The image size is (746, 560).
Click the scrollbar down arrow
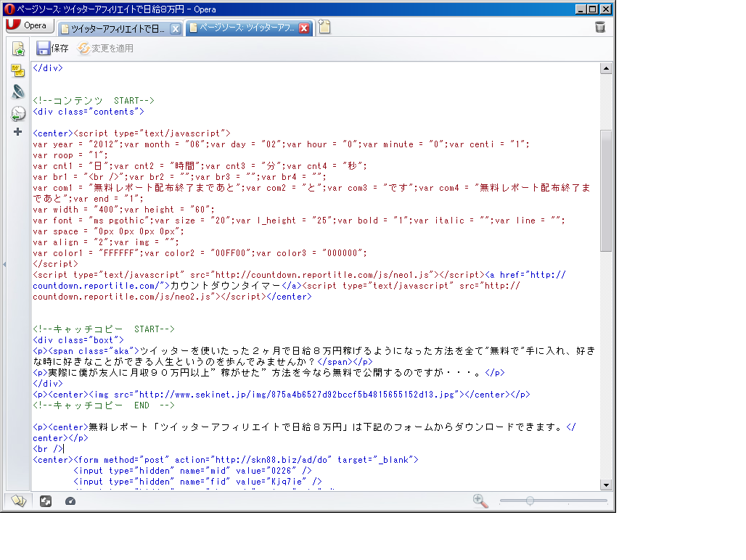(606, 485)
